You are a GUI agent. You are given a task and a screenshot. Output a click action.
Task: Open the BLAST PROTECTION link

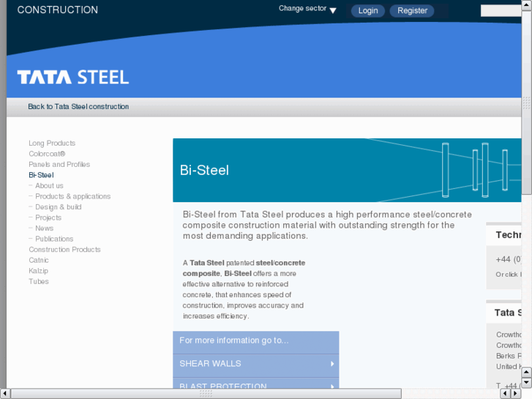256,384
